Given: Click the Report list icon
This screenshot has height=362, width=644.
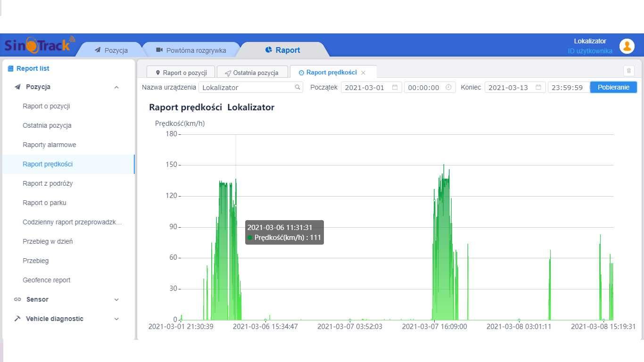Looking at the screenshot, I should (x=10, y=68).
